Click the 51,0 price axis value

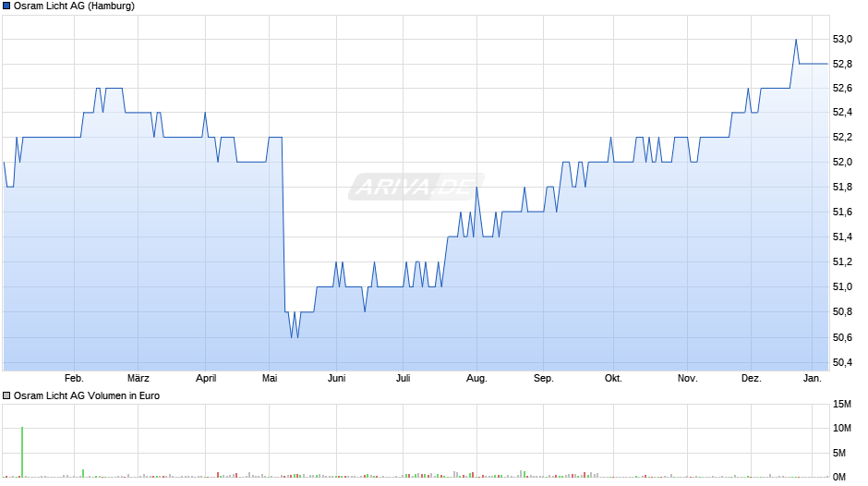click(x=842, y=287)
